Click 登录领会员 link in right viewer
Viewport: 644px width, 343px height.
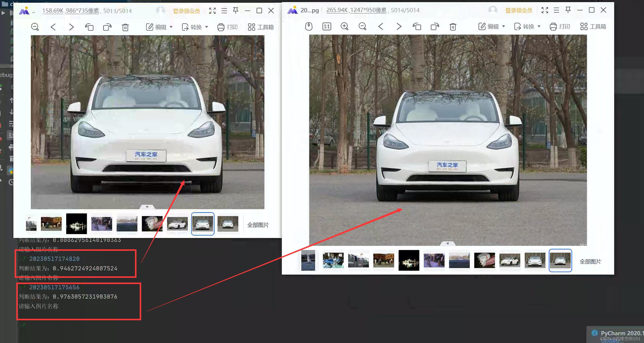coord(518,10)
